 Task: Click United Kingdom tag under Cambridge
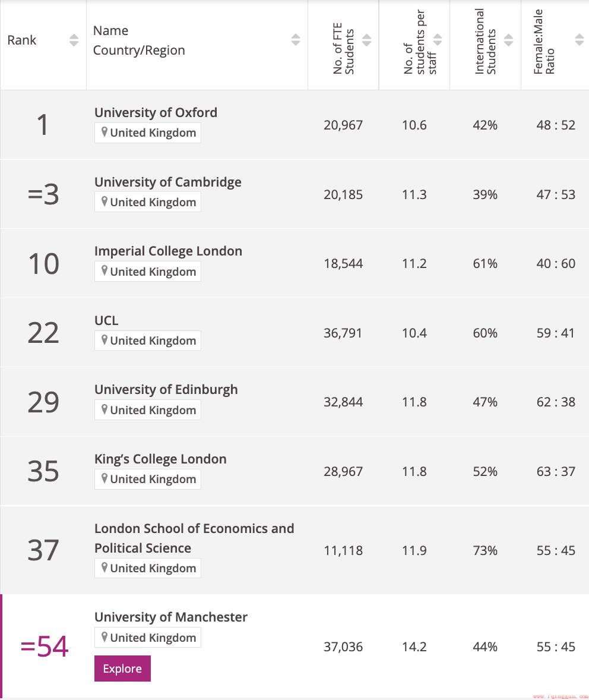pos(148,202)
